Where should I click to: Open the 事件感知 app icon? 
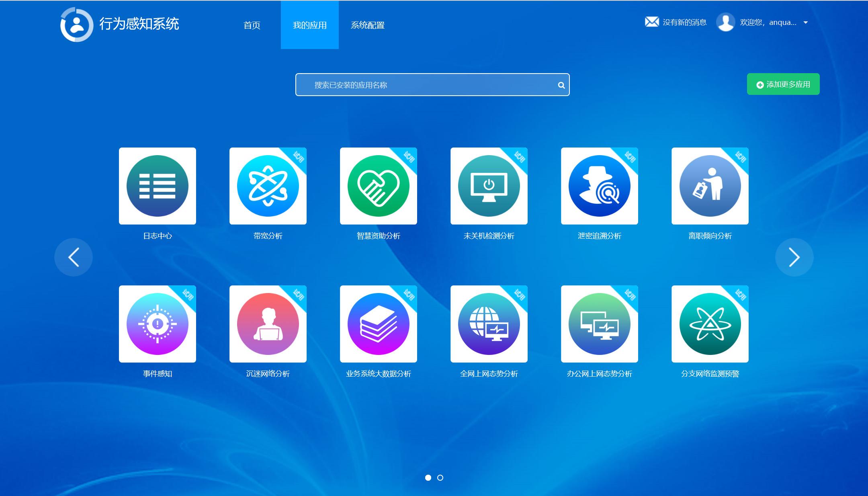157,324
